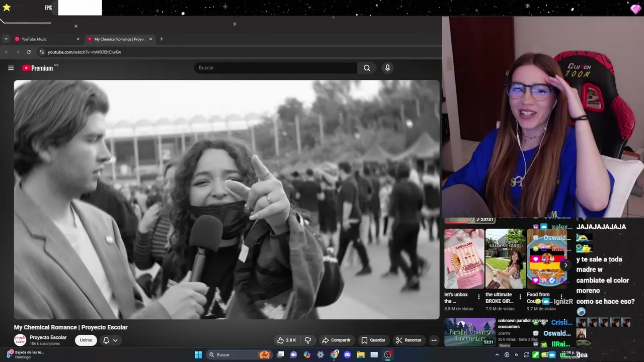Expand the browser tab search dropdown
This screenshot has height=362, width=644.
(6, 39)
